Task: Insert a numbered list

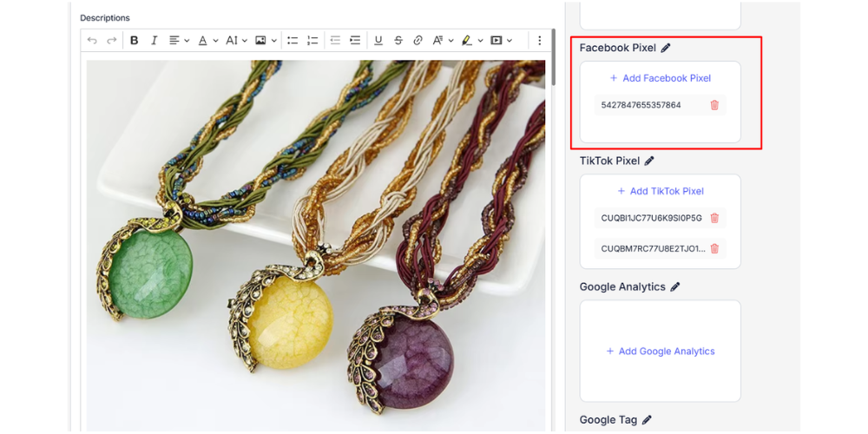Action: pyautogui.click(x=312, y=41)
